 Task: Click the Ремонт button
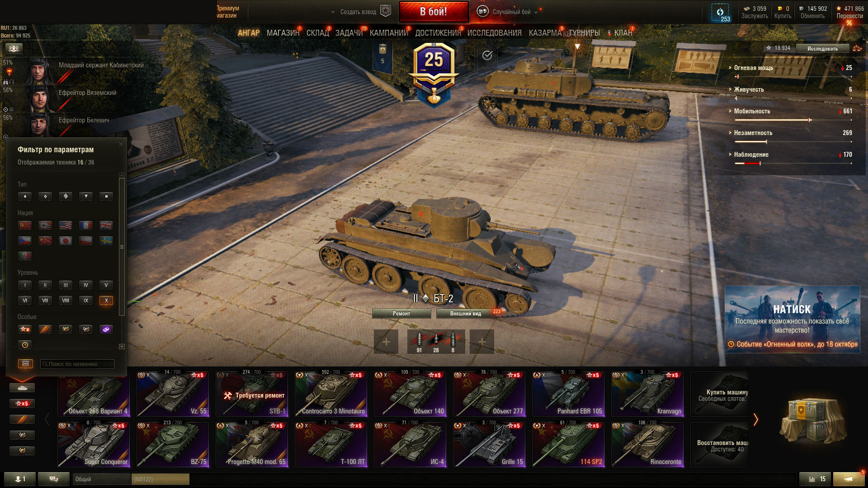401,314
